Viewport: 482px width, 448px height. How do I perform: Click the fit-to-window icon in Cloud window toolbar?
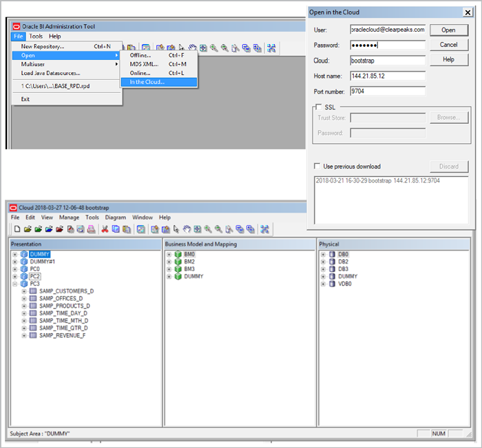tap(198, 229)
